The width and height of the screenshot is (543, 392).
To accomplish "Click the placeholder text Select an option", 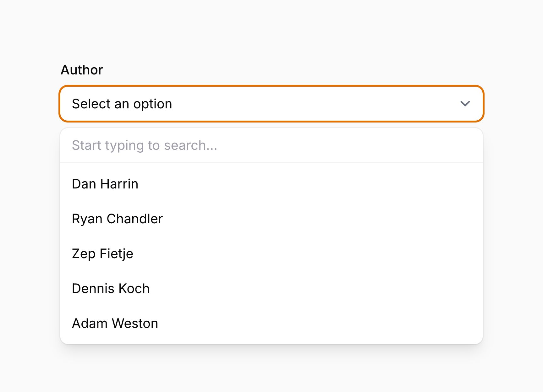I will click(122, 104).
